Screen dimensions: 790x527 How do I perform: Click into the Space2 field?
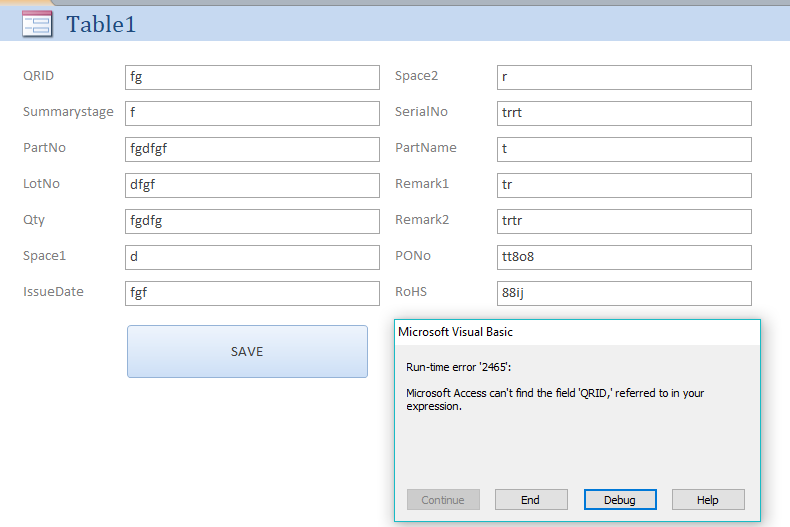(624, 77)
